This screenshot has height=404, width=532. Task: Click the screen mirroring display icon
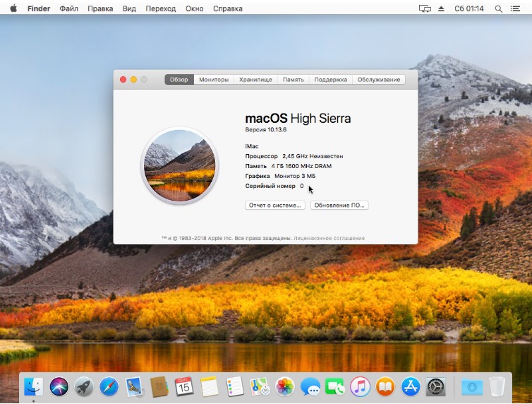point(425,8)
